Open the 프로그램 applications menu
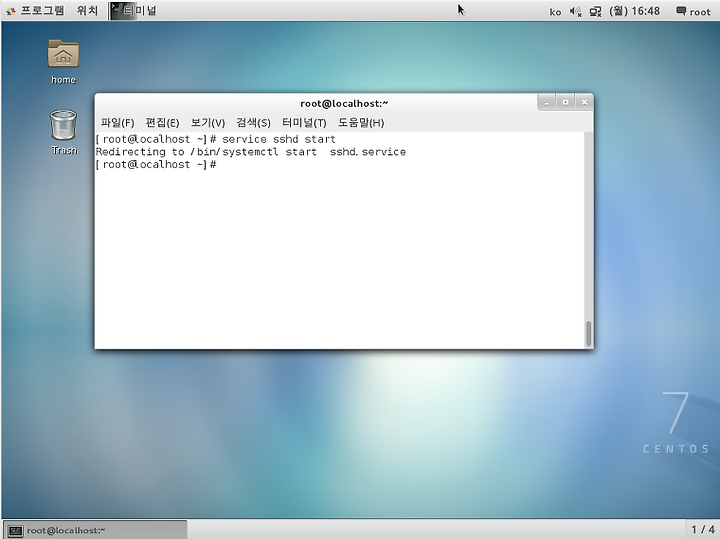The image size is (720, 539). tap(42, 10)
